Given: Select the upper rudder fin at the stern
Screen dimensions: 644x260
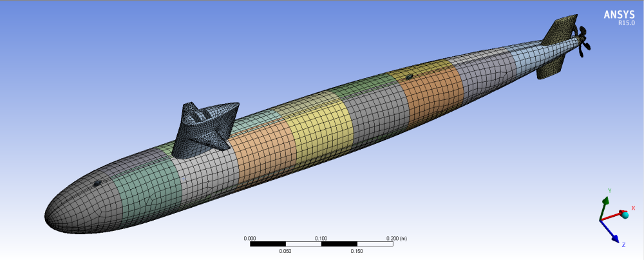Looking at the screenshot, I should (x=560, y=30).
